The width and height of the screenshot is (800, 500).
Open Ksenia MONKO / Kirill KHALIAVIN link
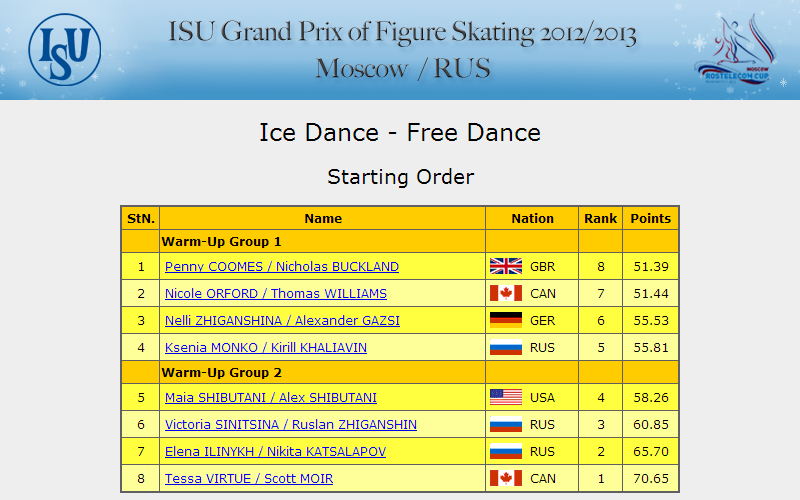[266, 348]
